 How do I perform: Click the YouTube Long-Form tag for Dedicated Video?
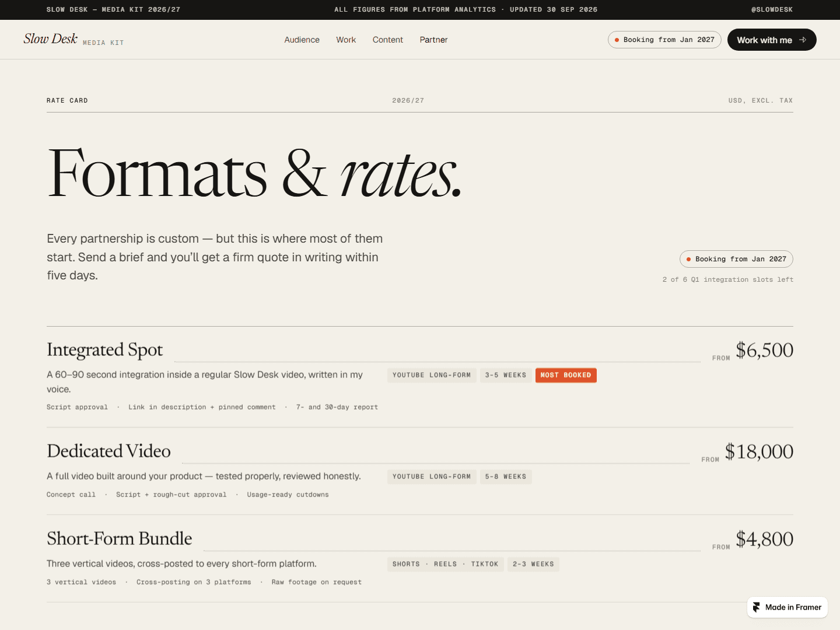pyautogui.click(x=432, y=477)
